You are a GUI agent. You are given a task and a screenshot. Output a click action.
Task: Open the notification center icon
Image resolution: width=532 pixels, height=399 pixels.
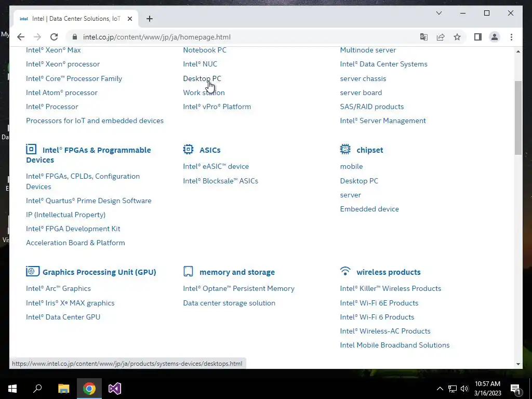point(516,389)
